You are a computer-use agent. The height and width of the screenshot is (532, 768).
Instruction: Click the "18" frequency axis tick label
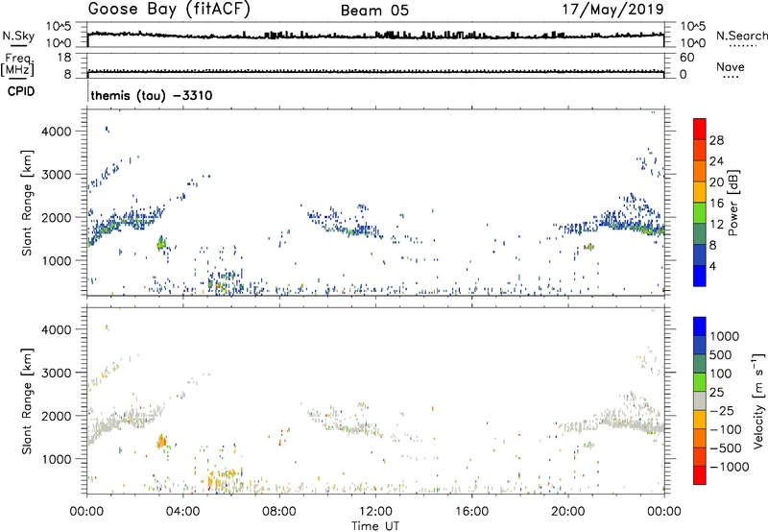[x=64, y=58]
